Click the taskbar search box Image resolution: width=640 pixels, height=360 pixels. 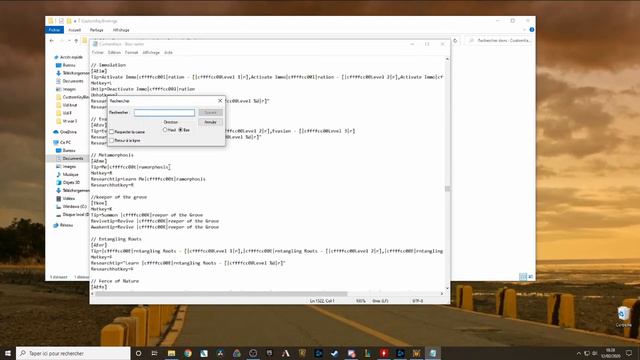click(x=73, y=353)
